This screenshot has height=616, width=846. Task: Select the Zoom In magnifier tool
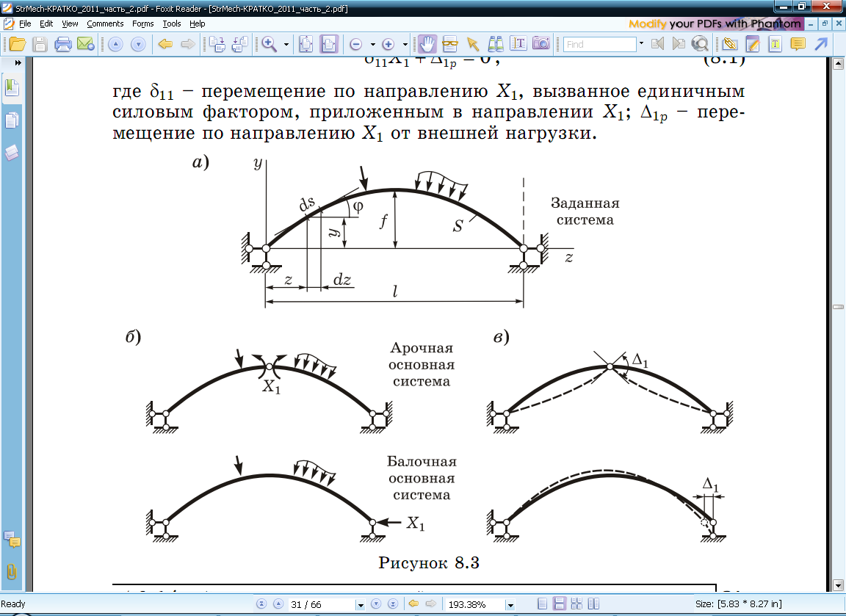269,44
